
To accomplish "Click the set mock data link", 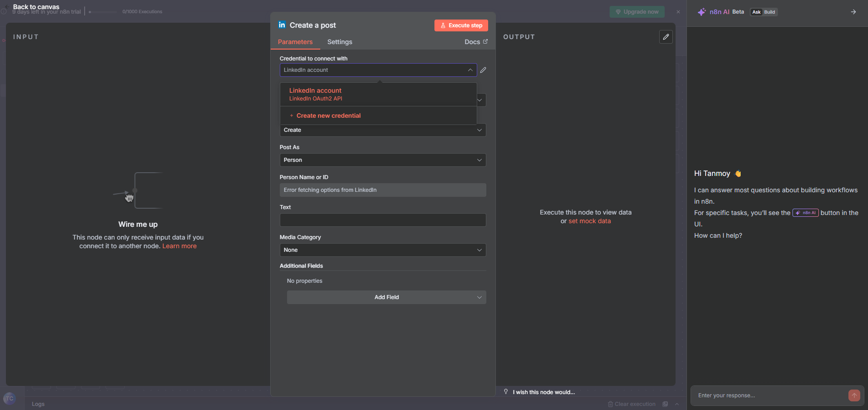I will [x=590, y=221].
